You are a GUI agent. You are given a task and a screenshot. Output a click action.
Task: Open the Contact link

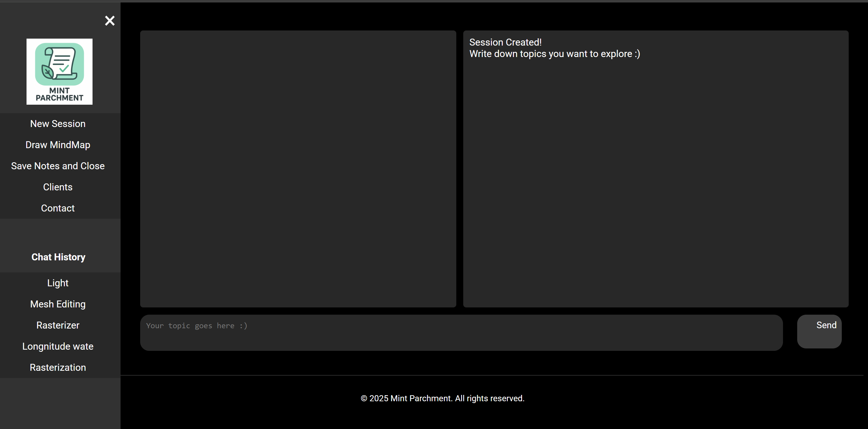(x=58, y=208)
